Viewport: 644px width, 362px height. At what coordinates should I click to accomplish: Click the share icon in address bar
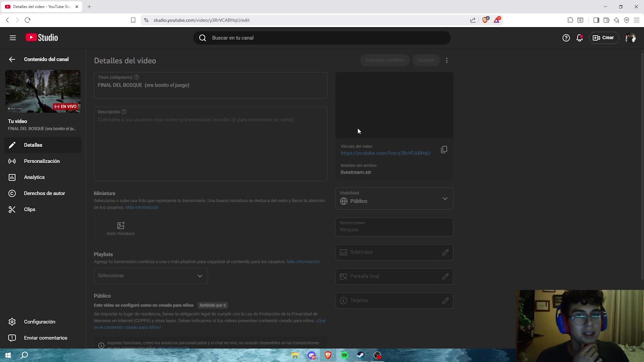click(473, 20)
